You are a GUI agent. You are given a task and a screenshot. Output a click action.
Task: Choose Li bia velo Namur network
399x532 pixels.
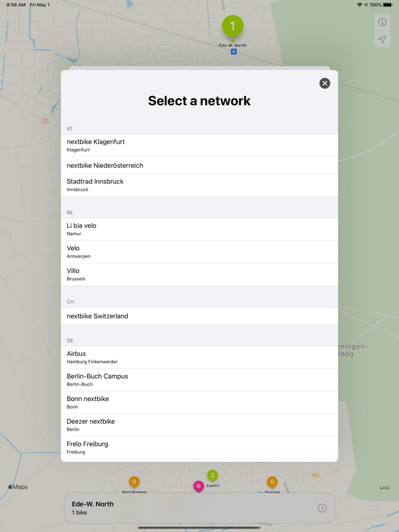click(x=199, y=230)
